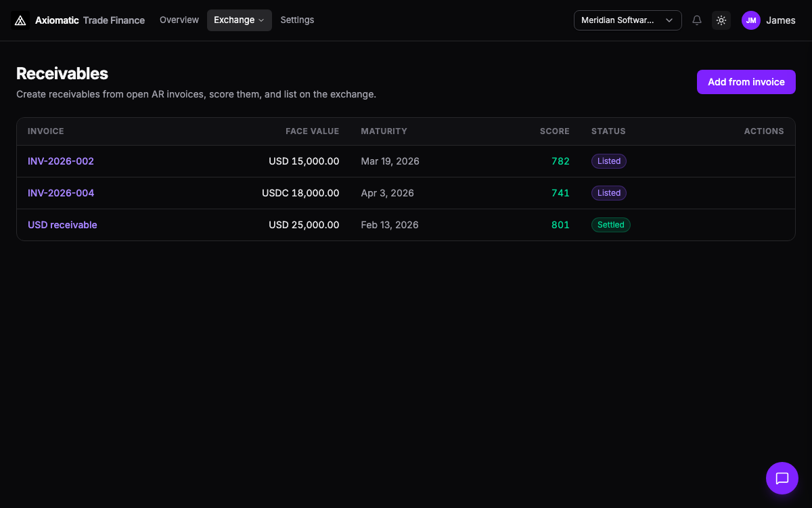Screen dimensions: 812x508
Task: Click maturity date Feb 13, 2026
Action: pyautogui.click(x=390, y=225)
